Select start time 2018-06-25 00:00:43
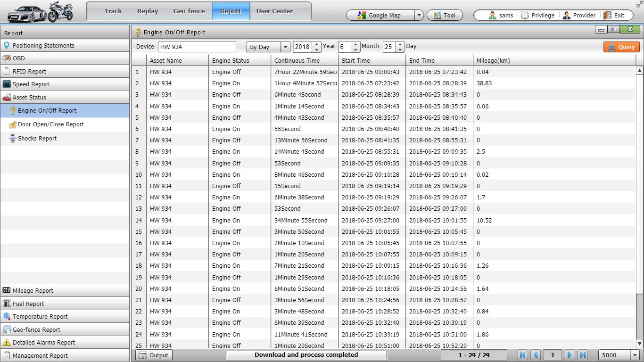Viewport: 644px width, 362px height. coord(371,72)
